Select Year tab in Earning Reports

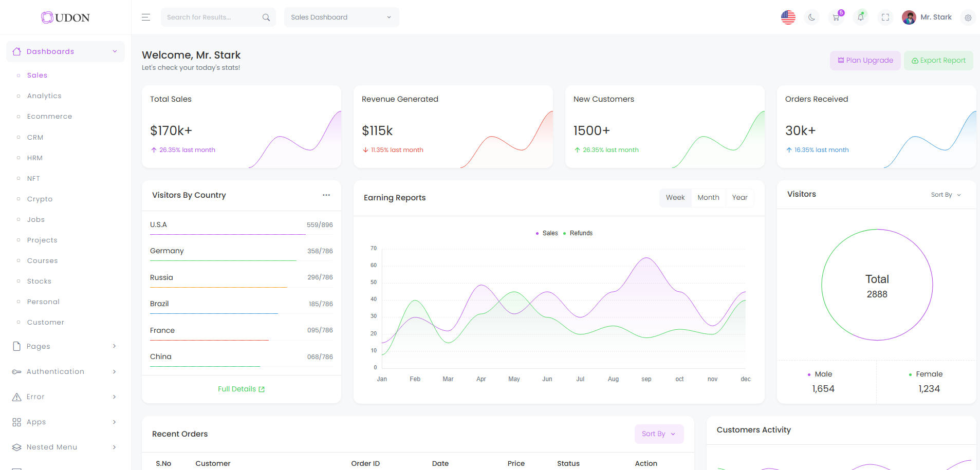(739, 198)
